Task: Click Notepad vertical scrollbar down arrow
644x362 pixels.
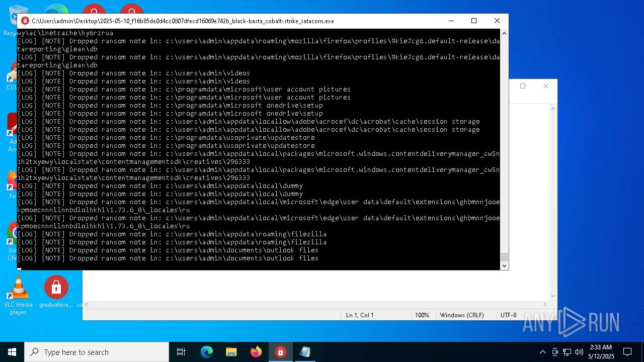Action: pos(553,296)
